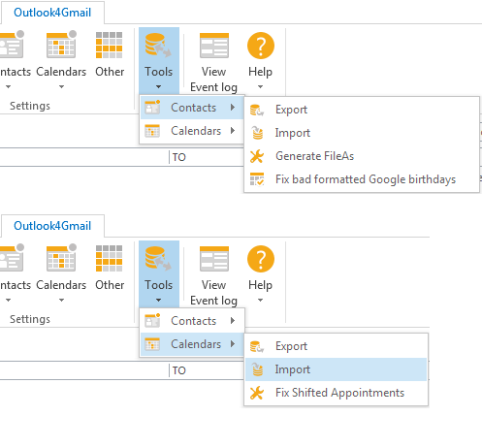The image size is (482, 448).
Task: Click the Other settings grid icon in upper ribbon
Action: [110, 45]
